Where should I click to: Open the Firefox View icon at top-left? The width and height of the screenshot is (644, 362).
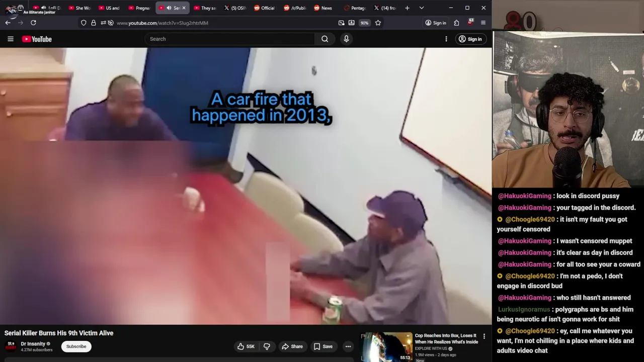pyautogui.click(x=21, y=8)
